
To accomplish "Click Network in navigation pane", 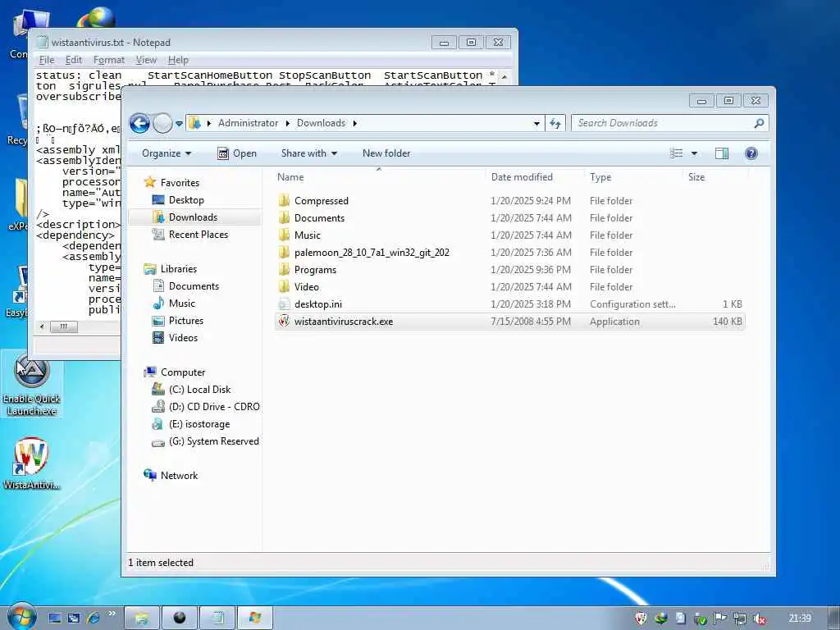I will point(179,476).
